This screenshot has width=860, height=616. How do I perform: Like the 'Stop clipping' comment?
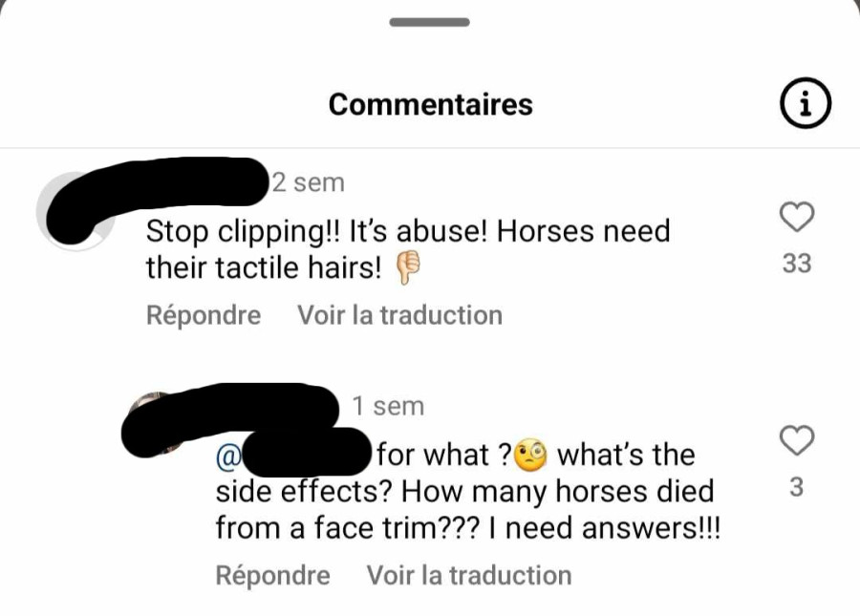[797, 217]
